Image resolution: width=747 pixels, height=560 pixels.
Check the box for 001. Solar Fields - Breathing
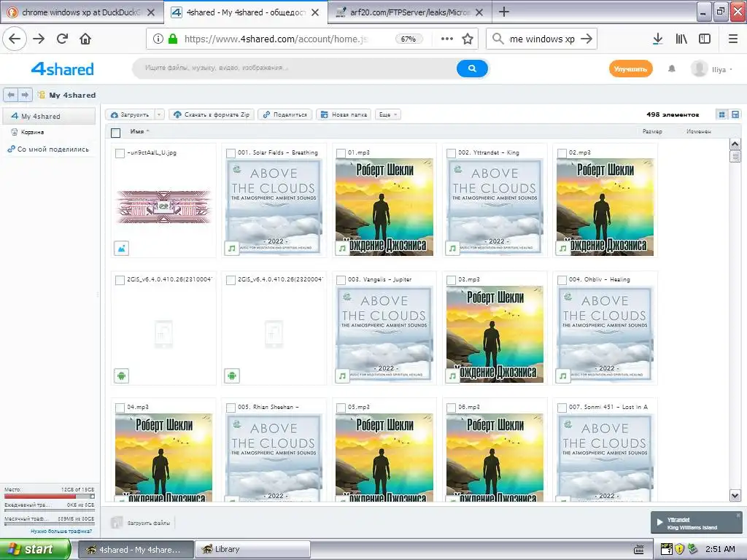[231, 153]
